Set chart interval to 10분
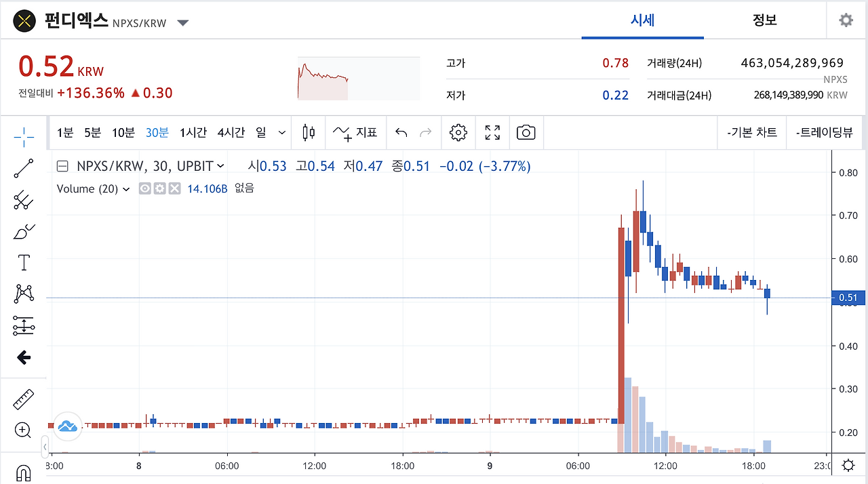The image size is (868, 484). [x=123, y=133]
